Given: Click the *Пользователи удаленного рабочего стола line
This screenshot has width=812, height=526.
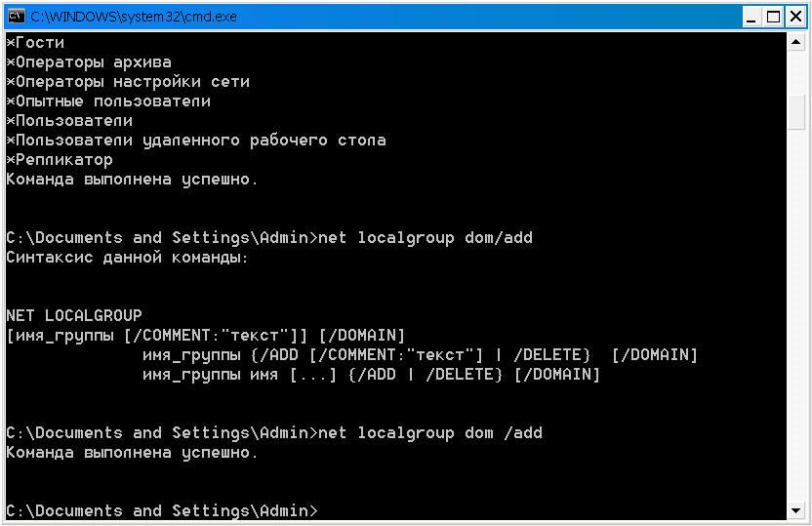Looking at the screenshot, I should point(196,141).
